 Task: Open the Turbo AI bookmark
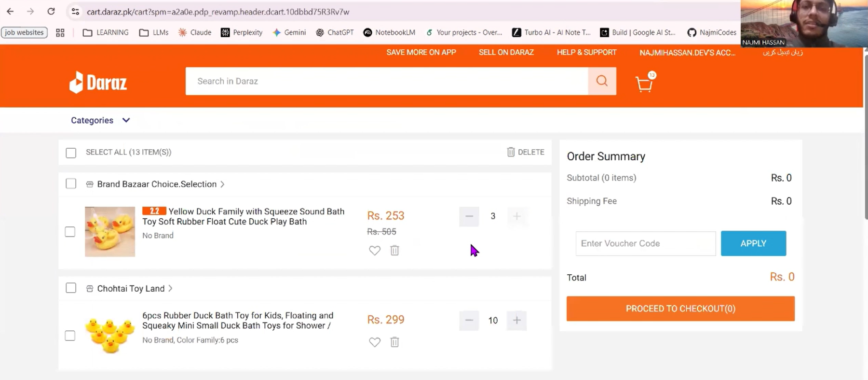551,32
